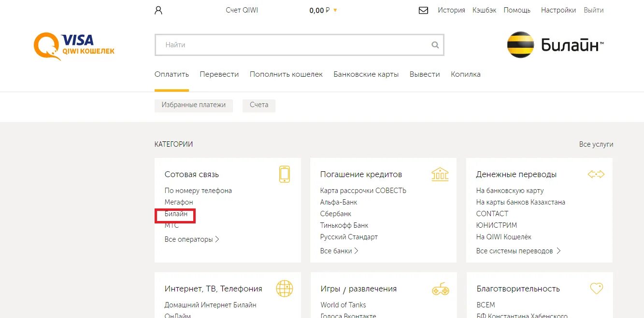The width and height of the screenshot is (644, 318).
Task: Expand Все операторы list
Action: click(192, 239)
